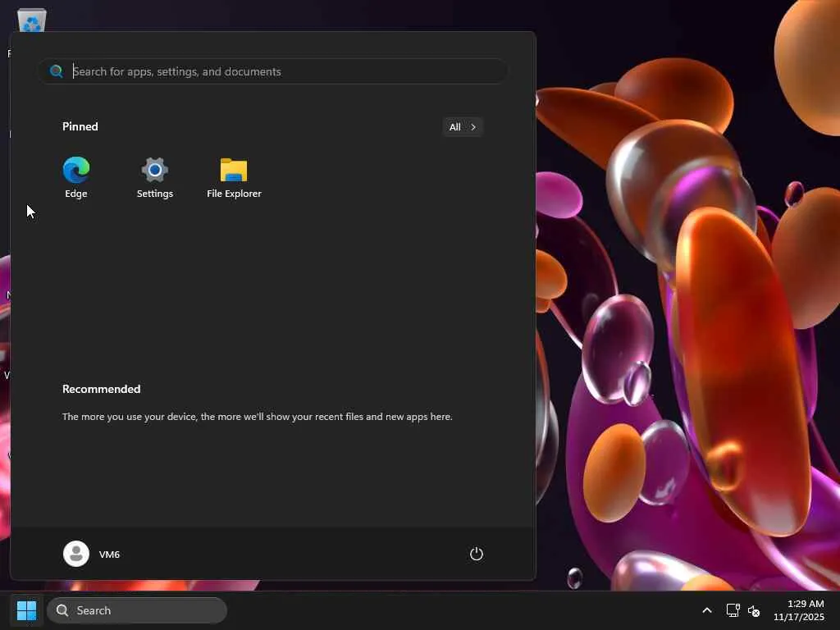Click the Start menu search magnifier icon

click(x=57, y=71)
